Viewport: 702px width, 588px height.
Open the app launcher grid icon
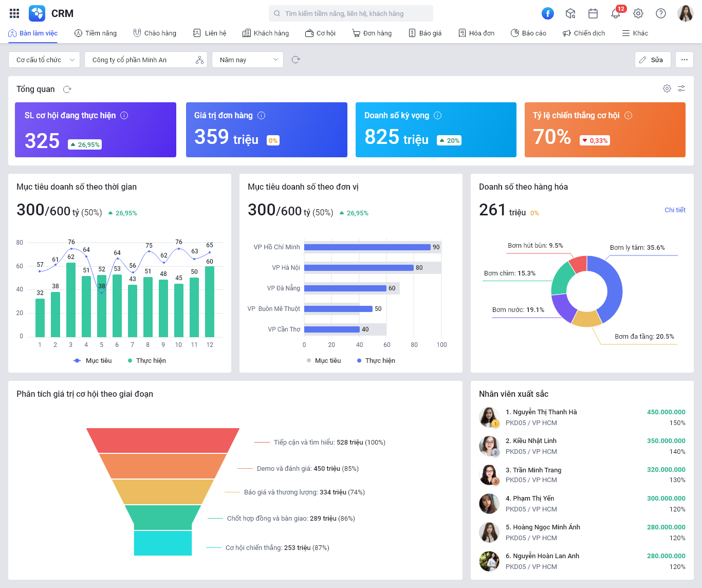(14, 13)
